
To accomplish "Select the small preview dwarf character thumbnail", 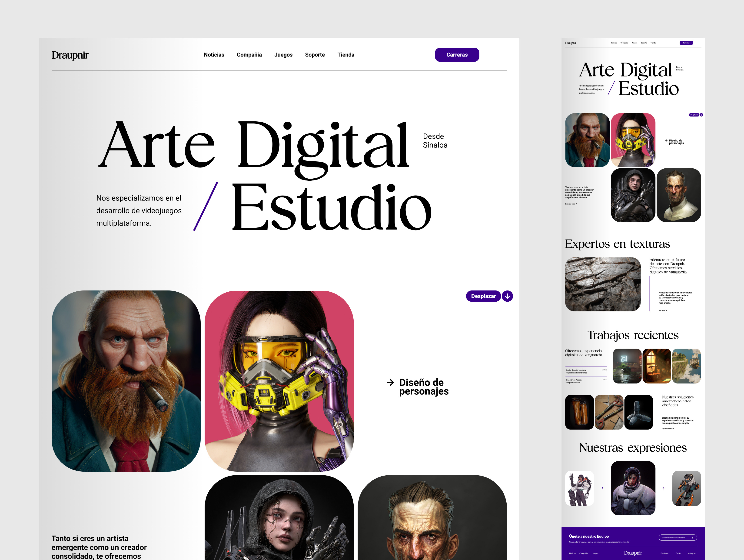I will 587,140.
